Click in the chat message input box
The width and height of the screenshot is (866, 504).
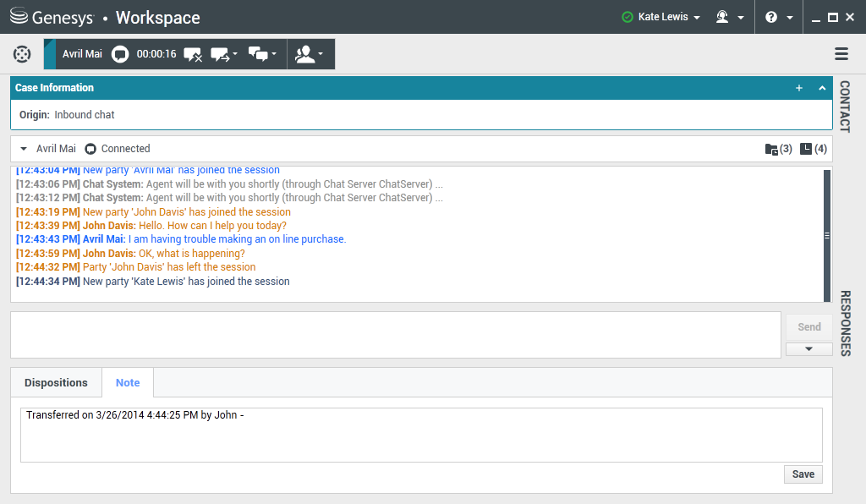pyautogui.click(x=395, y=335)
